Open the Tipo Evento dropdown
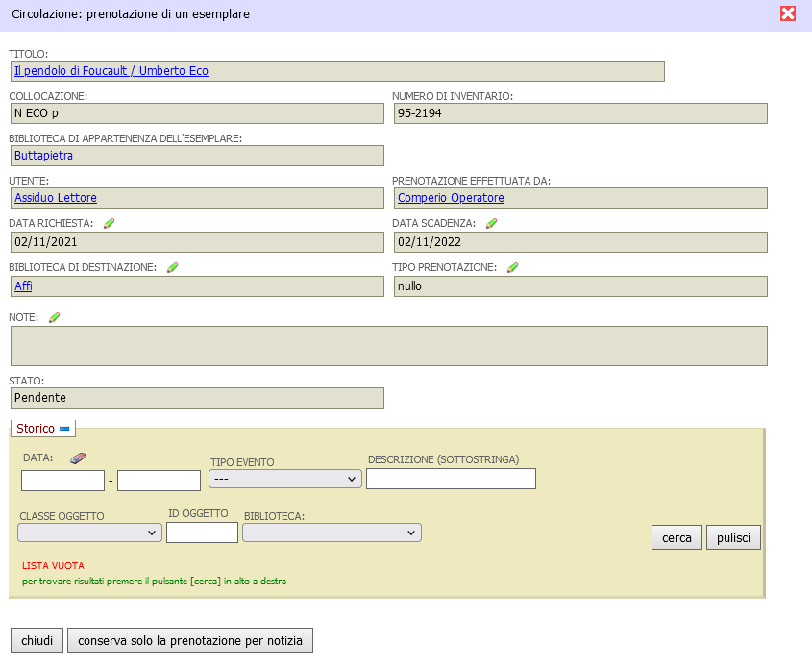This screenshot has width=812, height=669. 284,479
